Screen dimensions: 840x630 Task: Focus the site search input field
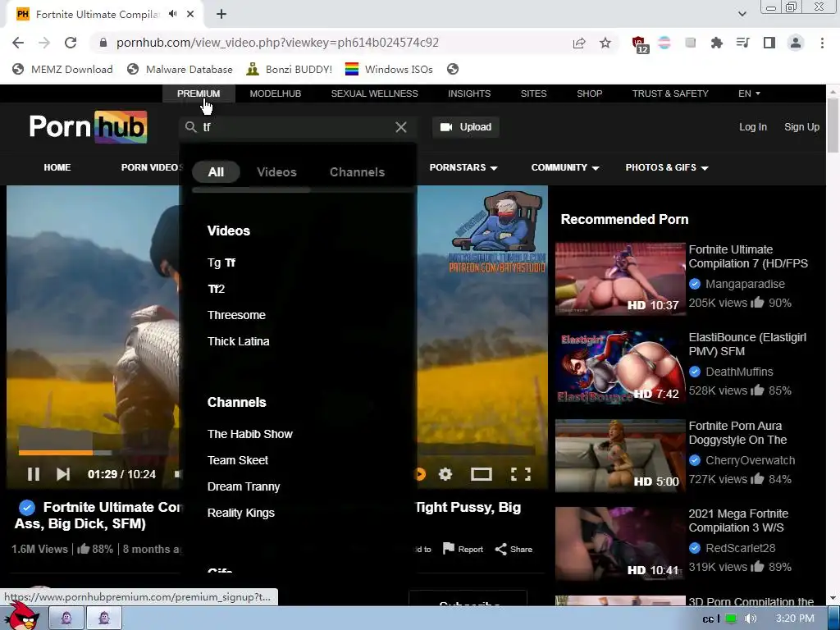click(x=297, y=127)
